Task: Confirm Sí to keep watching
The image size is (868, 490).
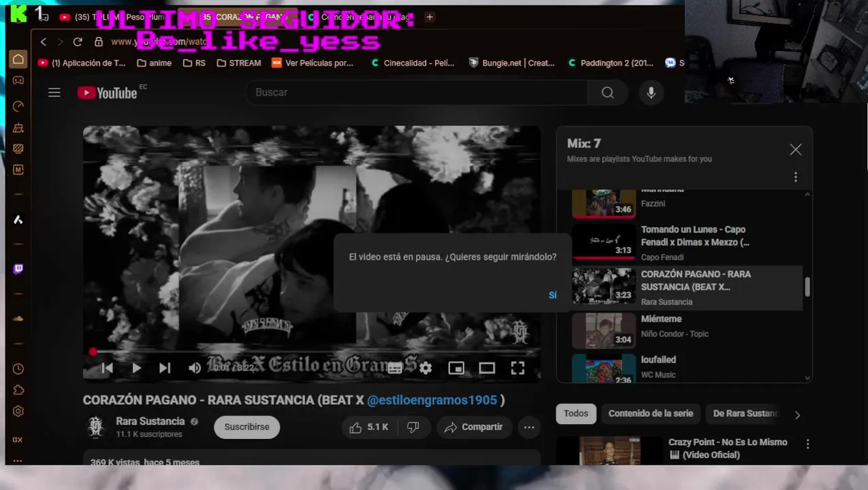Action: pos(552,295)
